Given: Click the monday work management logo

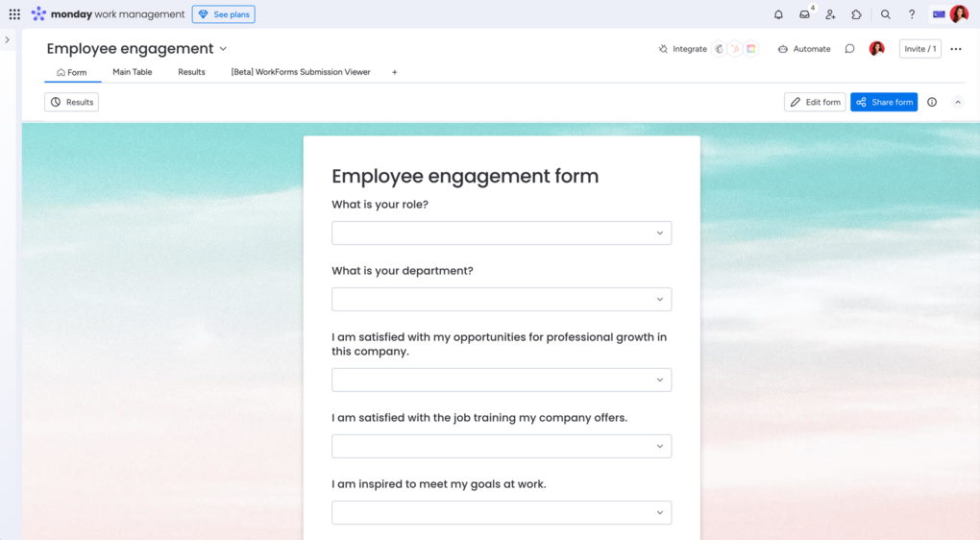Looking at the screenshot, I should pos(108,13).
